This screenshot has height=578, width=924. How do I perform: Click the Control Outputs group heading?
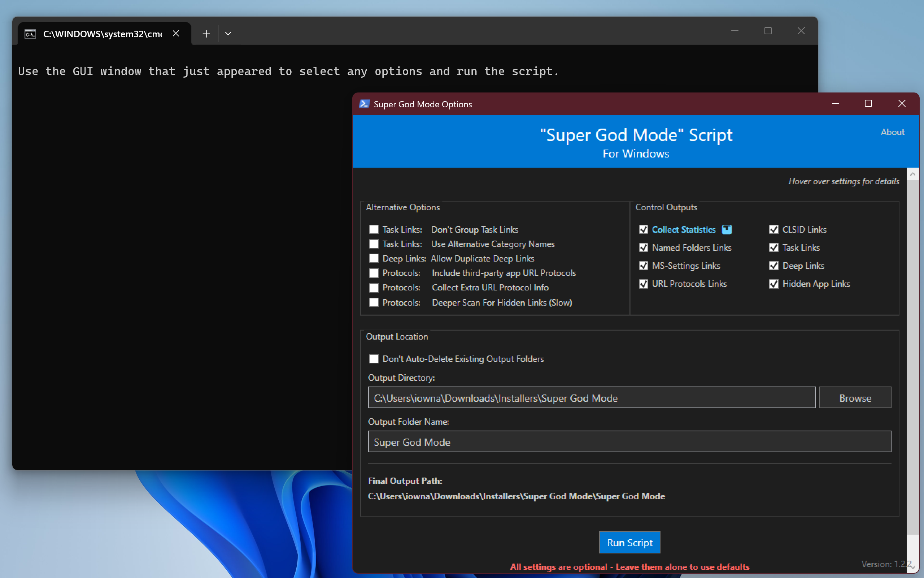[x=666, y=207]
